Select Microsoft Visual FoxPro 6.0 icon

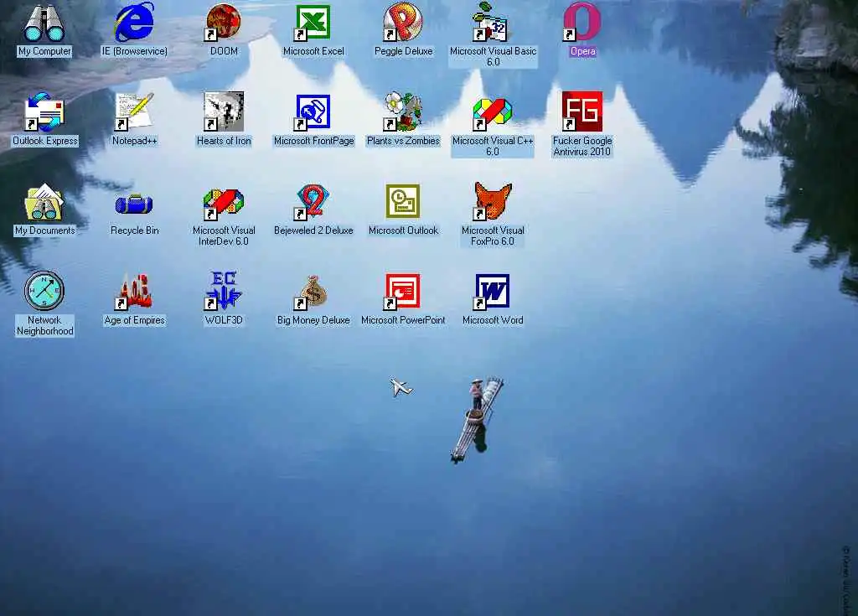[x=492, y=201]
